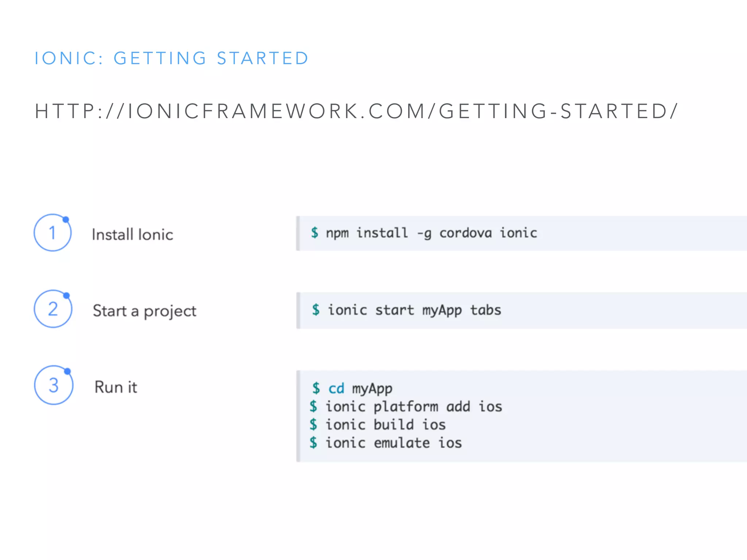Image resolution: width=747 pixels, height=560 pixels.
Task: Click the dollar prompt before ionic start
Action: pos(316,310)
